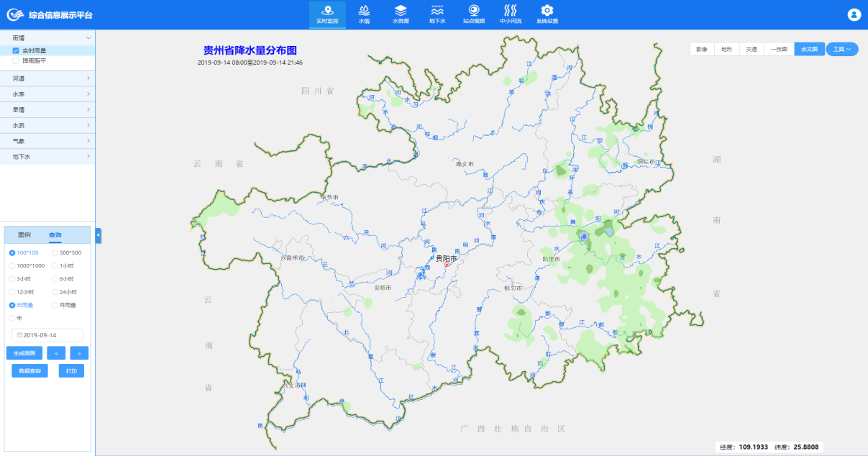Switch to the 图例 legend tab
Image resolution: width=868 pixels, height=456 pixels.
(x=24, y=235)
